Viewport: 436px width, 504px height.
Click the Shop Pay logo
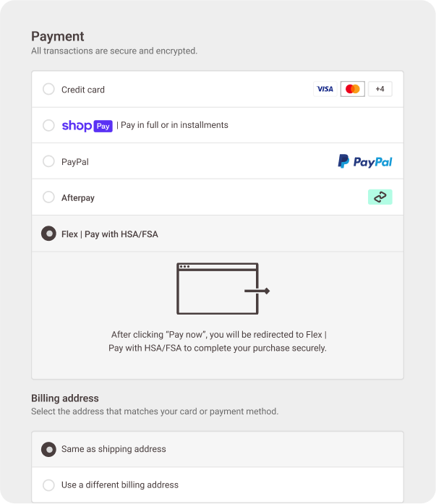[x=87, y=125]
